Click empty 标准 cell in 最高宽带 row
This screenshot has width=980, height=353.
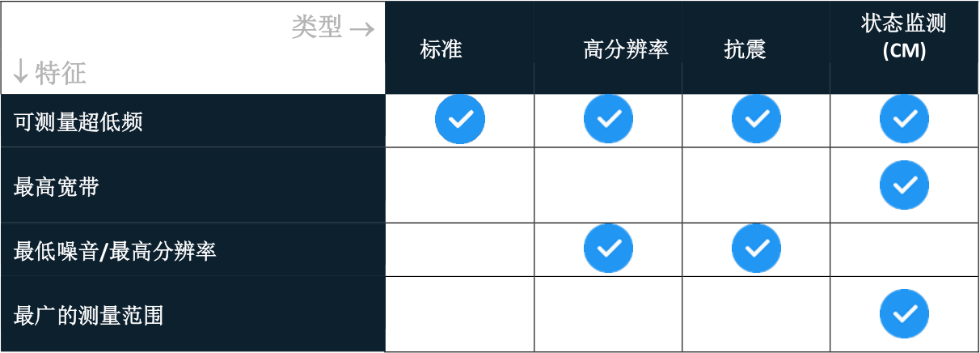[x=460, y=185]
